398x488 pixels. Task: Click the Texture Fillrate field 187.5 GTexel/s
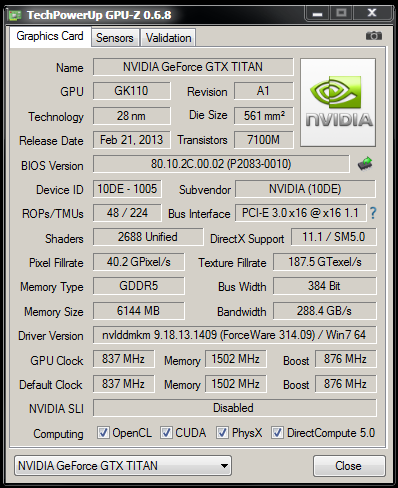(x=325, y=262)
